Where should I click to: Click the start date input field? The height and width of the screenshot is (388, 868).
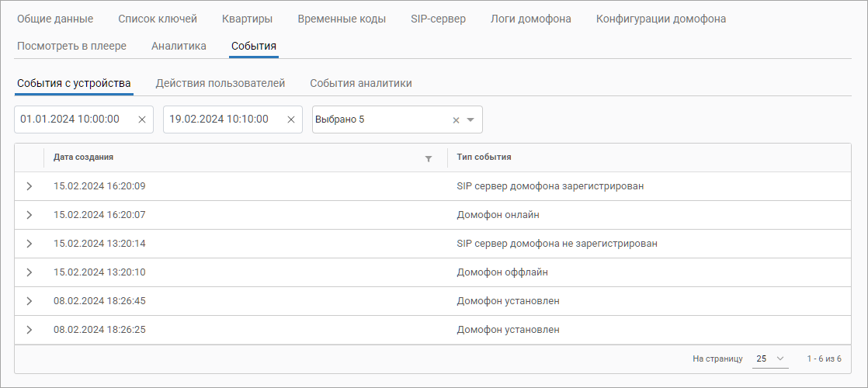click(x=74, y=120)
